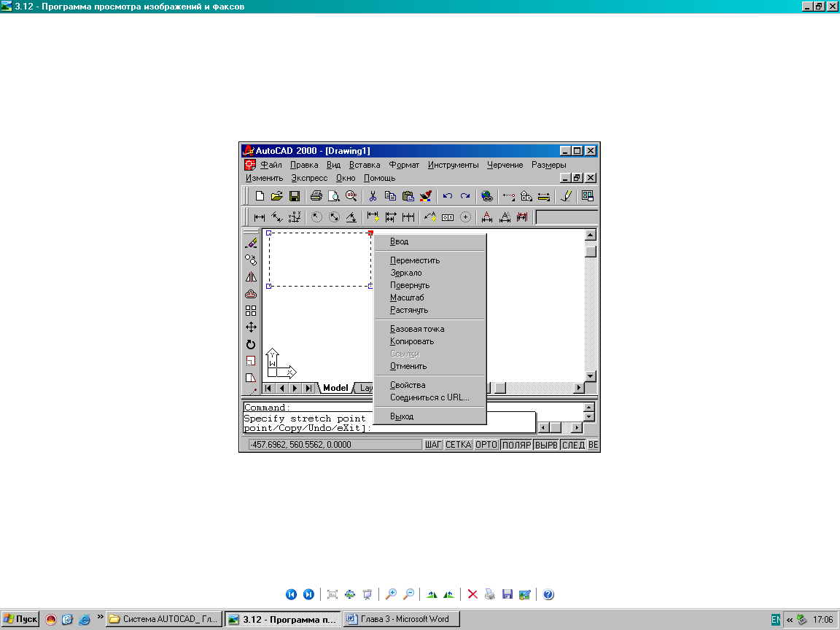Click the Redo arrow icon
This screenshot has height=630, width=840.
click(x=465, y=196)
